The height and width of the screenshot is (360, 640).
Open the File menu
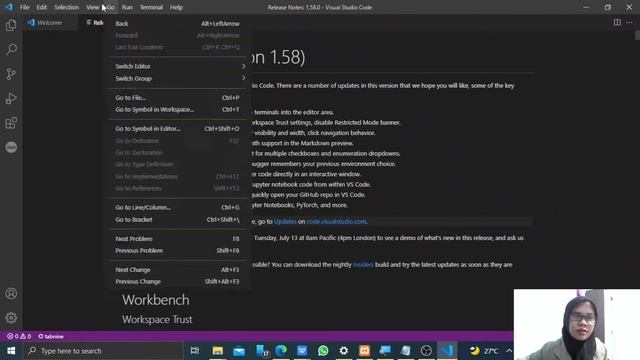coord(24,7)
